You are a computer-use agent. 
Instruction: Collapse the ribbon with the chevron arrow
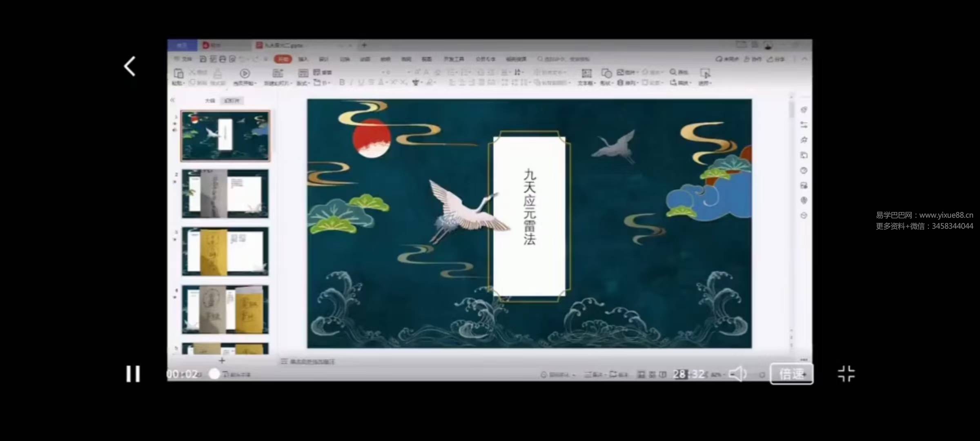click(x=804, y=59)
